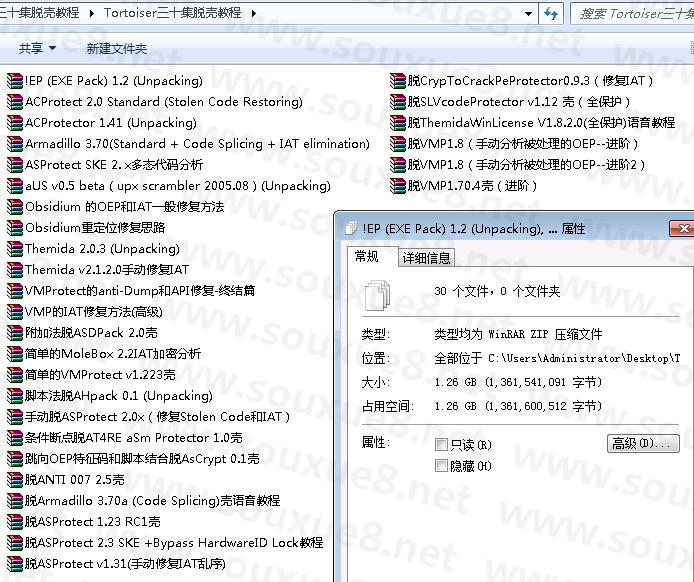
Task: Select the 脚本法脱AHpack 0.1 archive icon
Action: coord(15,396)
